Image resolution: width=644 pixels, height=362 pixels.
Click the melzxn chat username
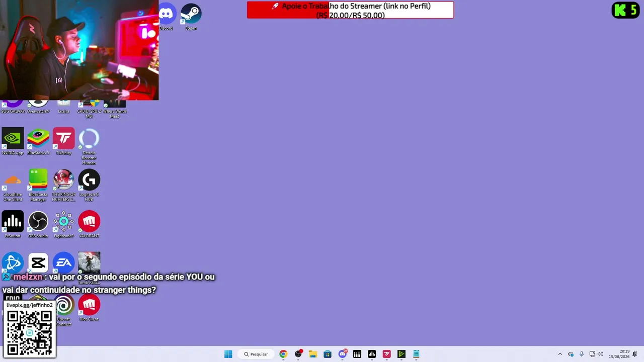[x=28, y=277]
